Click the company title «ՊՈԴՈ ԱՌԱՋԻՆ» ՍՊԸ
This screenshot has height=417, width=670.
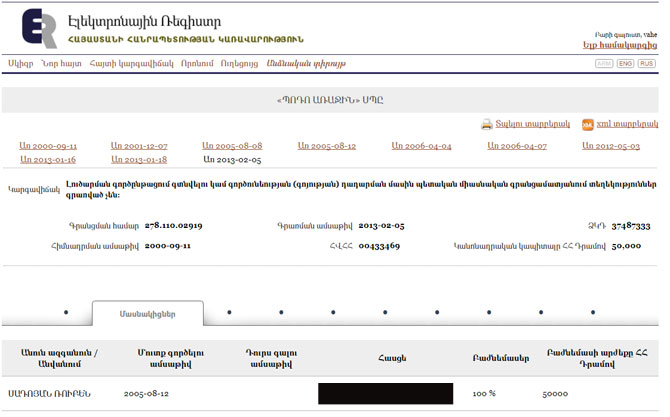[x=330, y=100]
